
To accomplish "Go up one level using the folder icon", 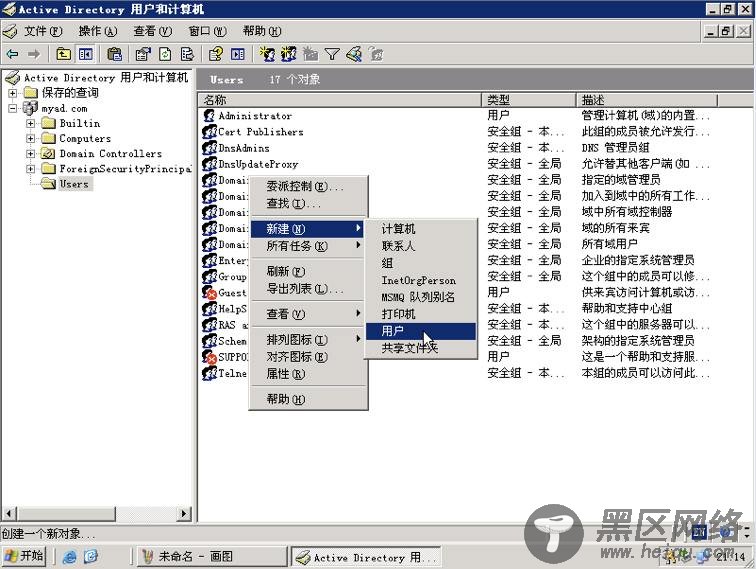I will click(x=63, y=54).
